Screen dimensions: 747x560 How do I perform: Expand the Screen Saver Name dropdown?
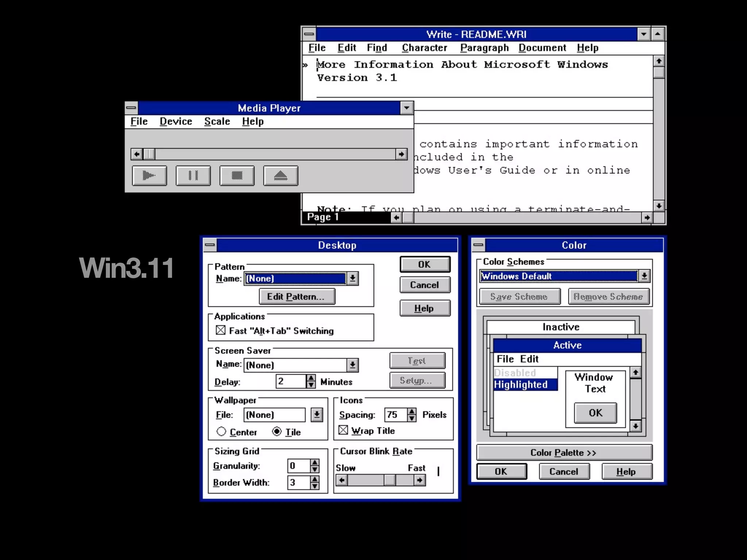[352, 365]
